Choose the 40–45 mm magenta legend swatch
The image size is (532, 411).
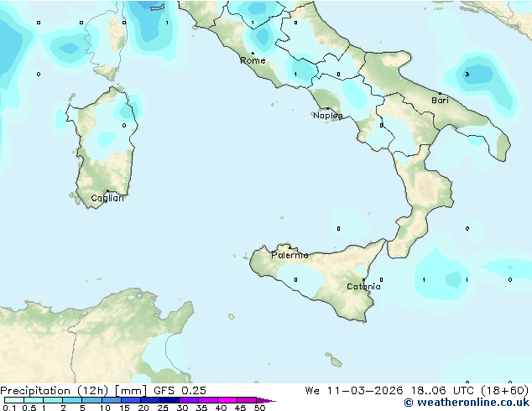click(227, 400)
